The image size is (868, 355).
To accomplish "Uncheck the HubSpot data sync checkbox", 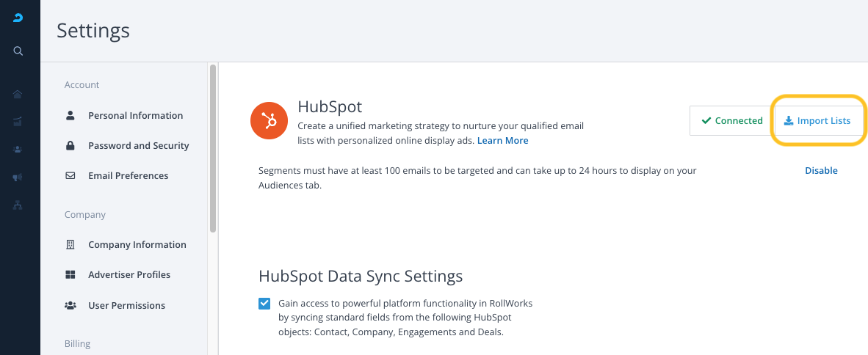I will [264, 304].
